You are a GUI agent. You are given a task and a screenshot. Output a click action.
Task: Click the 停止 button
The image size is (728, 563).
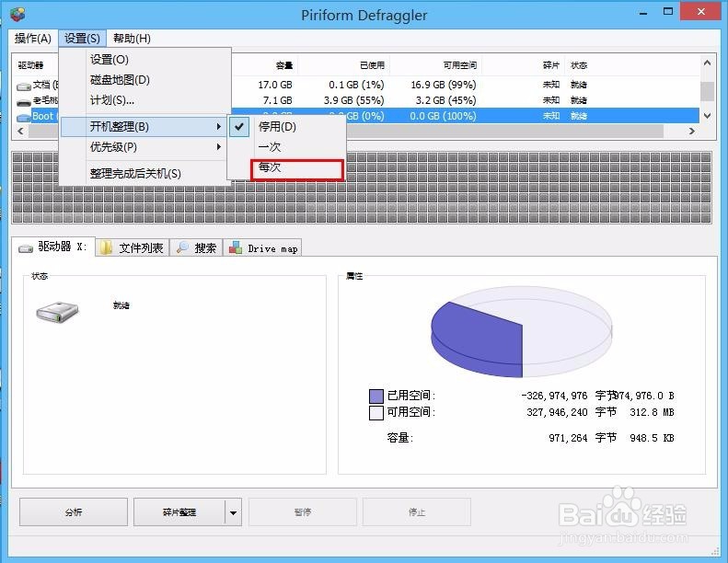[x=417, y=512]
